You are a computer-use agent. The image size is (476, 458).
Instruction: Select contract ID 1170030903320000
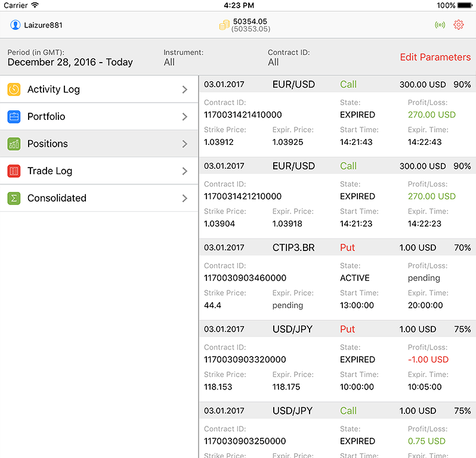[245, 360]
